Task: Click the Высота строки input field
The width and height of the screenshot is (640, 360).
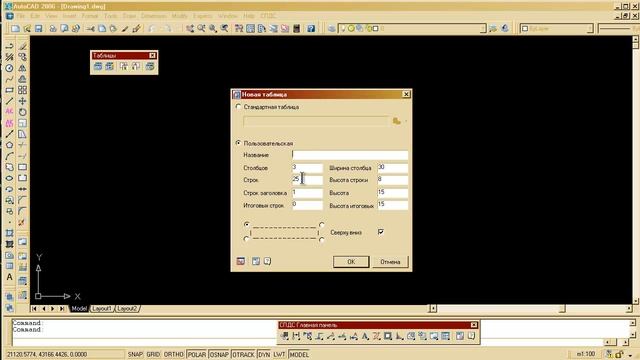Action: click(393, 180)
